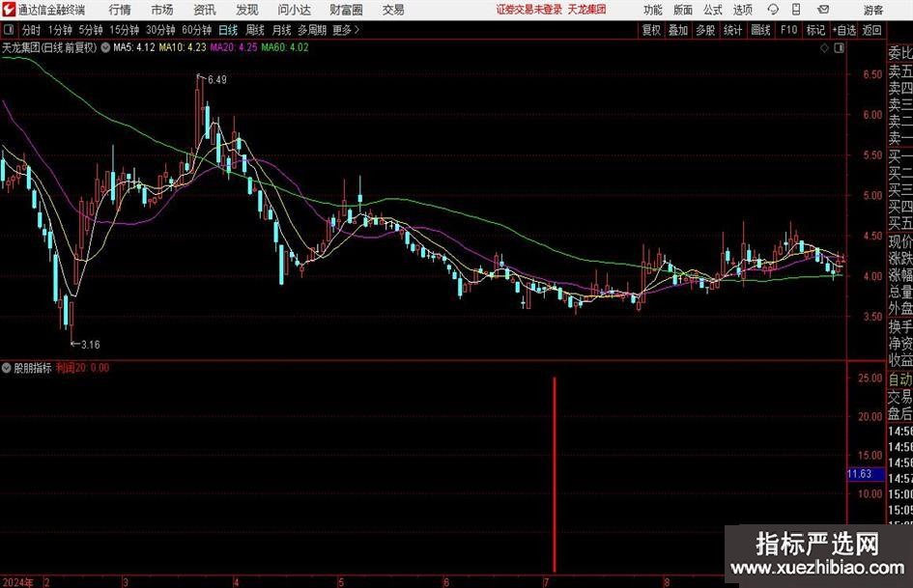
Task: Click the MA60: 4.02 indicator label
Action: (x=285, y=47)
